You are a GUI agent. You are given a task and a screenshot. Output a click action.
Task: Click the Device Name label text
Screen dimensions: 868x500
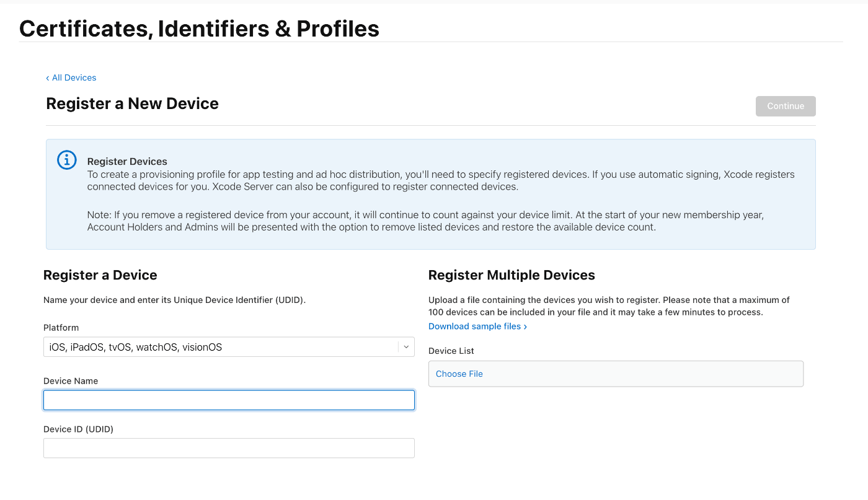coord(71,380)
